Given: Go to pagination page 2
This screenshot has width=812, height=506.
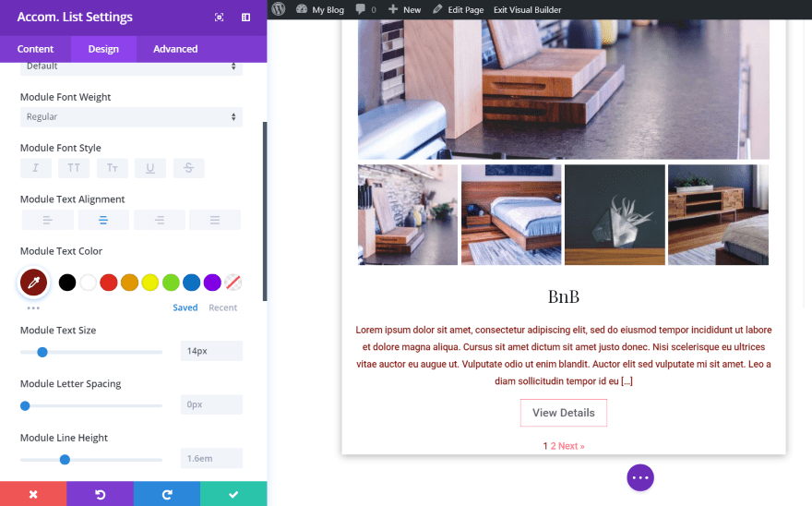Looking at the screenshot, I should [553, 446].
